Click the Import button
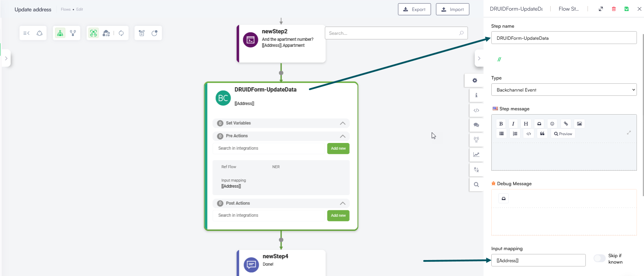644x276 pixels. pyautogui.click(x=452, y=10)
